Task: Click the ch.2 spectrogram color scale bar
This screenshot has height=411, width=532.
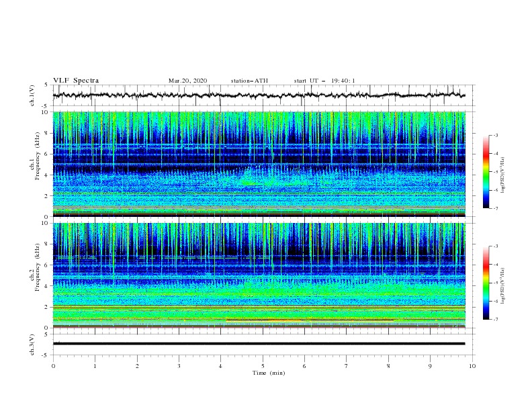Action: pos(486,283)
